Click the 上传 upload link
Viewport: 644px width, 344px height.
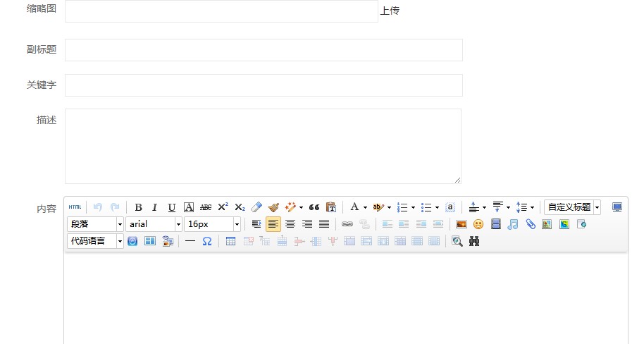[x=390, y=11]
